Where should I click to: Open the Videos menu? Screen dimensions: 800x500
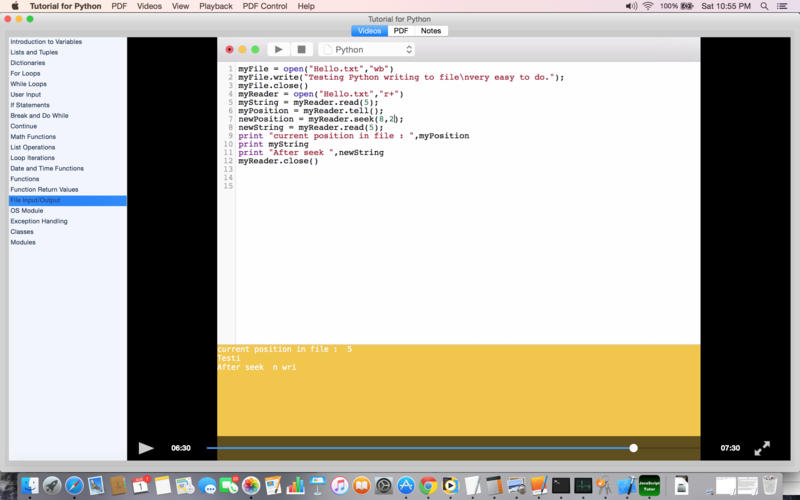tap(149, 6)
